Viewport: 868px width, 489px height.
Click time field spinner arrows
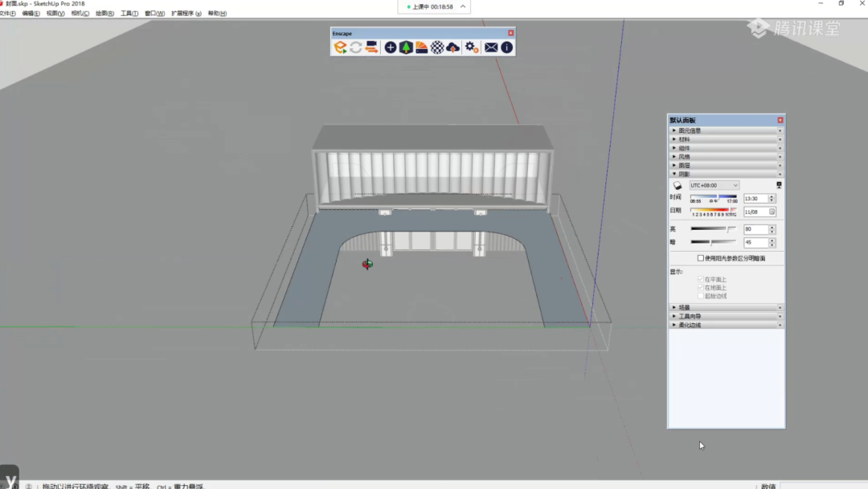pos(772,199)
